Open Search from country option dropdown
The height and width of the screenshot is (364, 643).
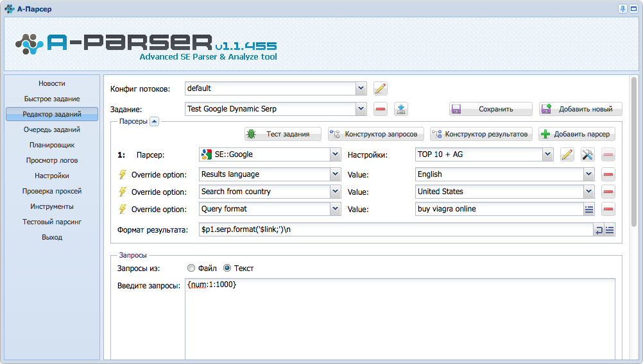tap(336, 191)
